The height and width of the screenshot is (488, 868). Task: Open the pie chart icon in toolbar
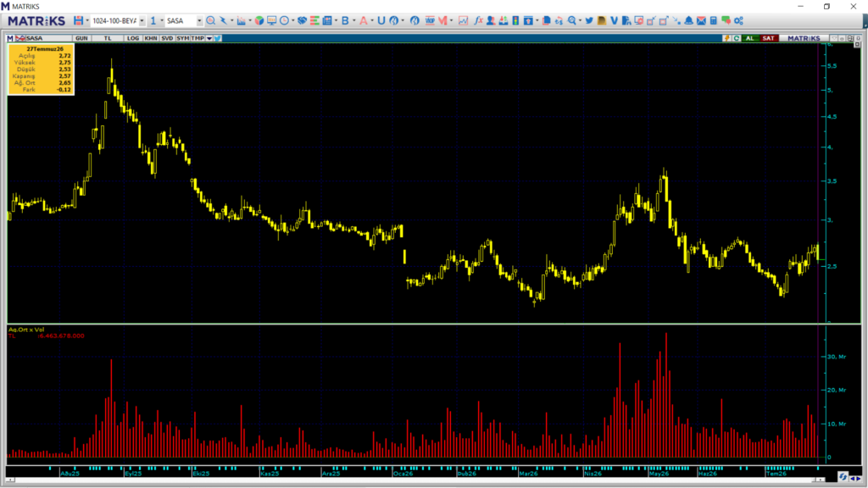tap(259, 20)
